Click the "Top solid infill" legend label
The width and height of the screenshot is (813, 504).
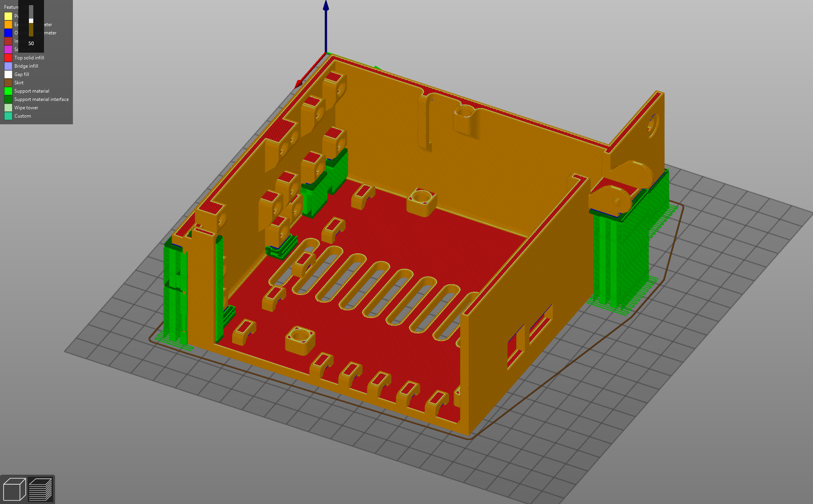pyautogui.click(x=29, y=58)
